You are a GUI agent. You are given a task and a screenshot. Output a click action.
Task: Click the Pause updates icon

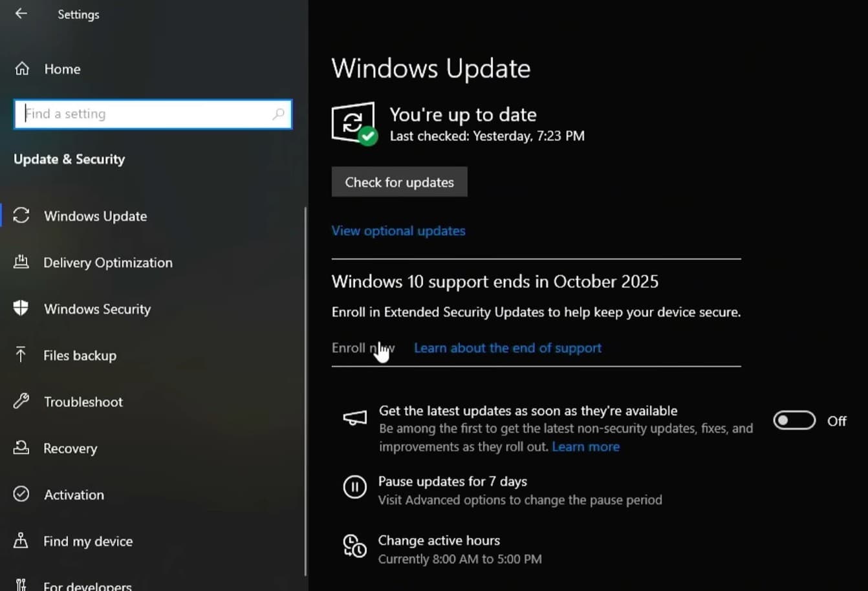354,487
